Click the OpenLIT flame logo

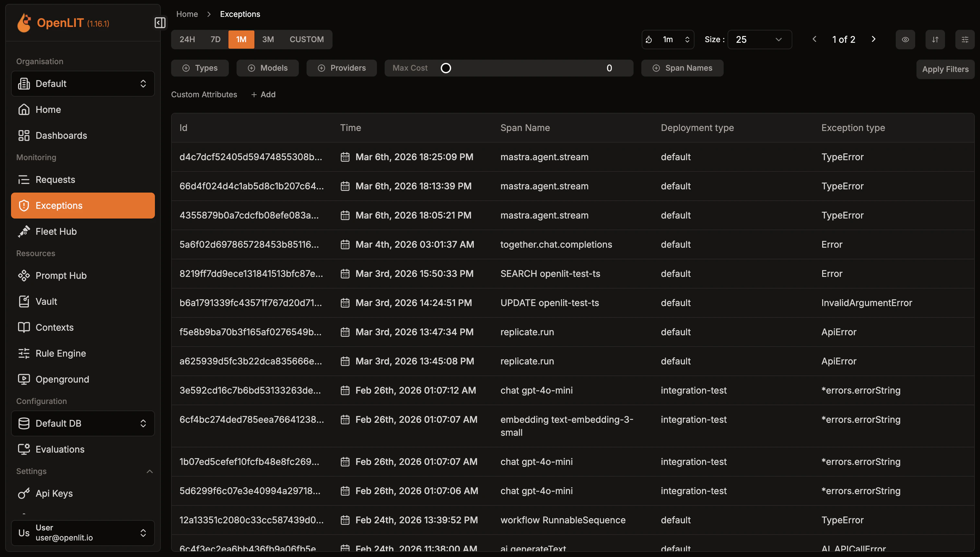coord(24,23)
